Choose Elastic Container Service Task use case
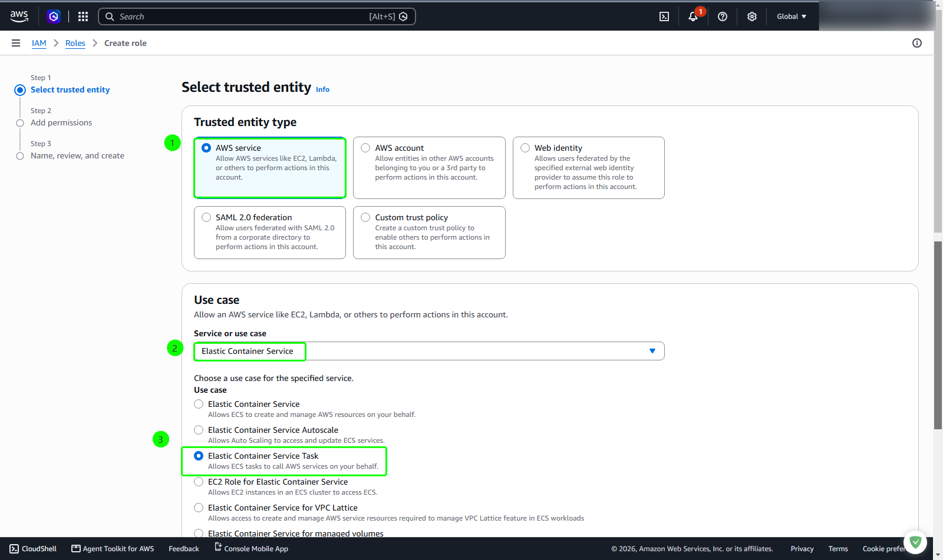 pyautogui.click(x=199, y=456)
